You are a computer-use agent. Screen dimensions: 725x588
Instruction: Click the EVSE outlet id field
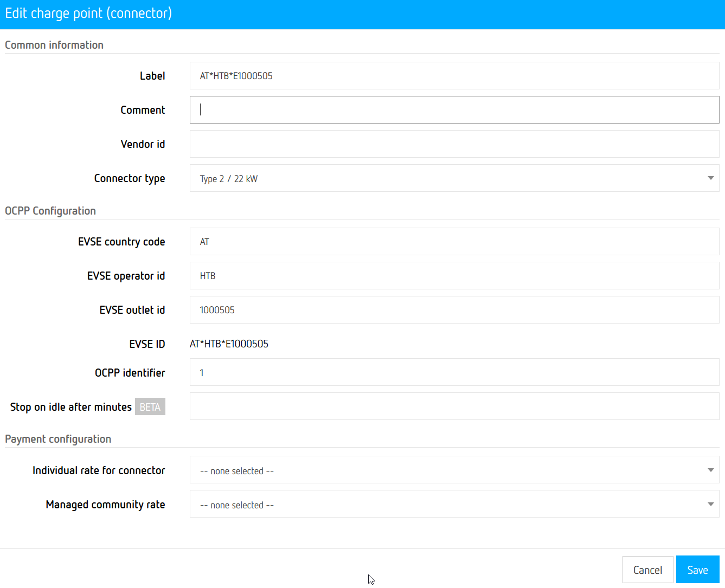[454, 310]
